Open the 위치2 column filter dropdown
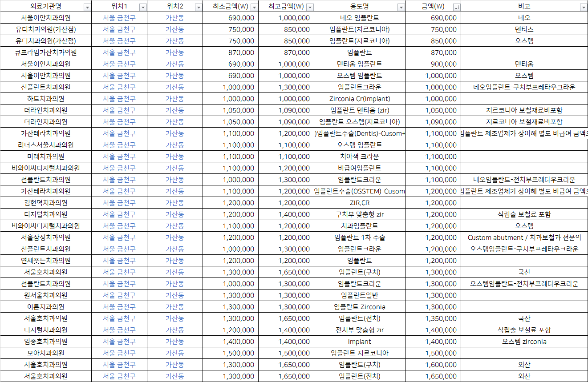Image resolution: width=588 pixels, height=382 pixels. click(198, 7)
